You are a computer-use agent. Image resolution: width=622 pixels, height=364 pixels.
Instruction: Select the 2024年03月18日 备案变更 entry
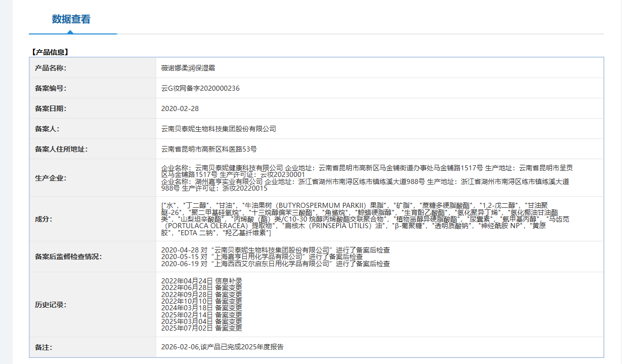click(x=201, y=308)
